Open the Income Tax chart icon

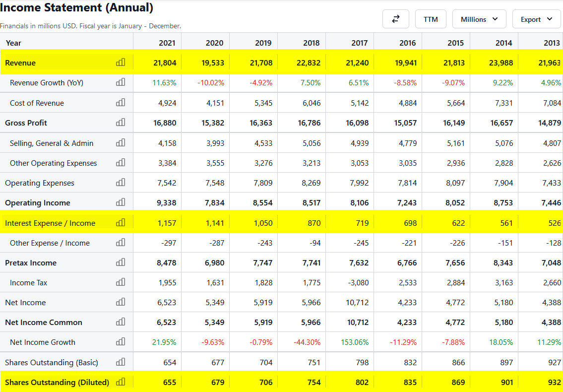121,282
